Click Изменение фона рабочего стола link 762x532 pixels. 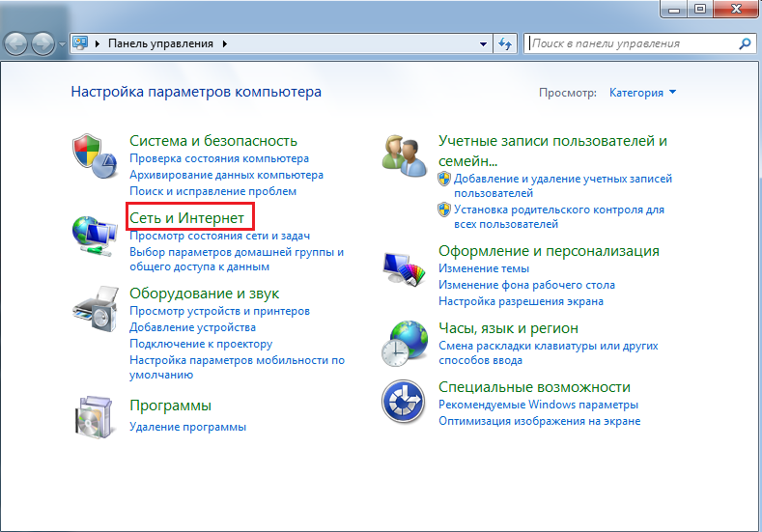pyautogui.click(x=526, y=285)
